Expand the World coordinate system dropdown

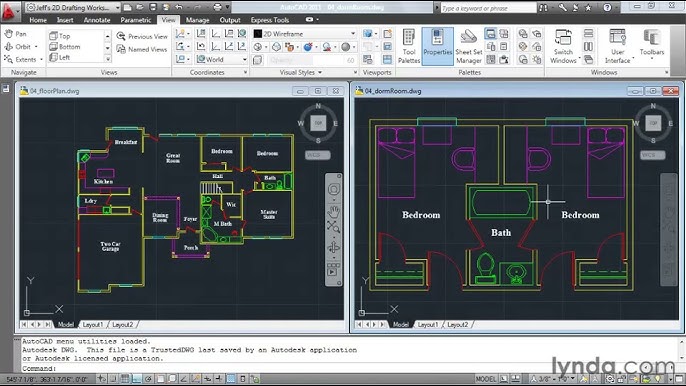(x=221, y=59)
